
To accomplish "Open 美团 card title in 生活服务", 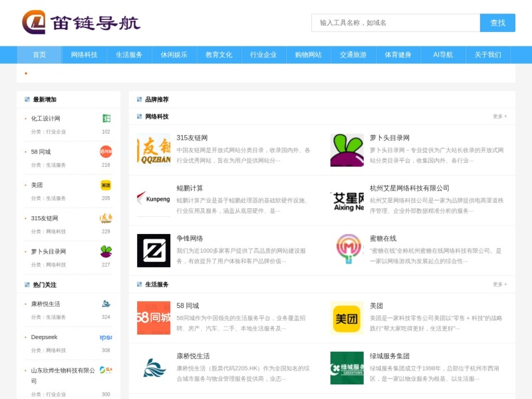I will click(376, 306).
